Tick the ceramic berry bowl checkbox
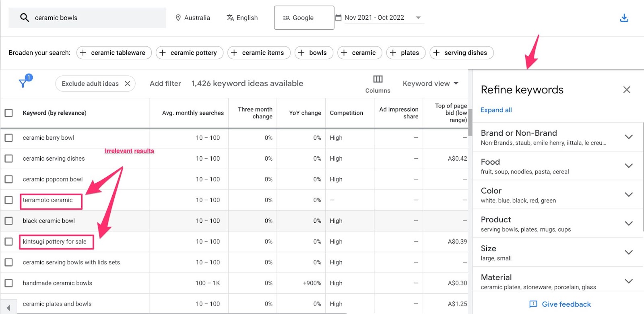This screenshot has height=314, width=644. [x=9, y=138]
